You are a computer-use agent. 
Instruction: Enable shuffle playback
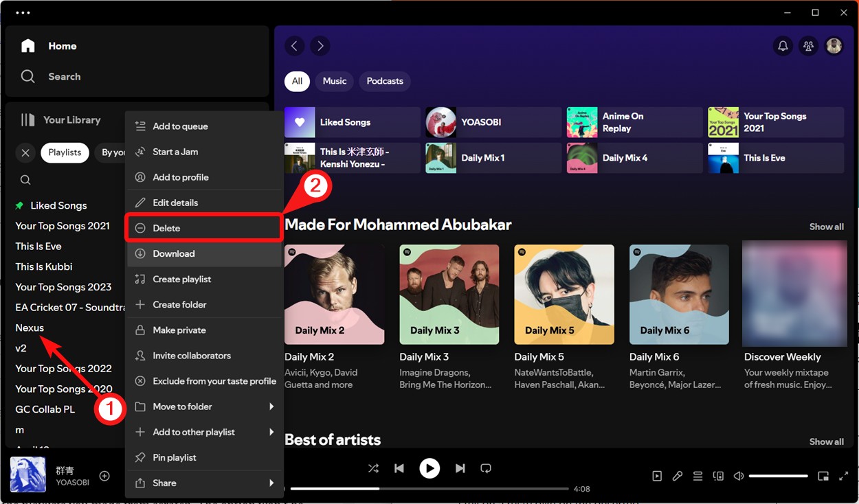pyautogui.click(x=374, y=468)
